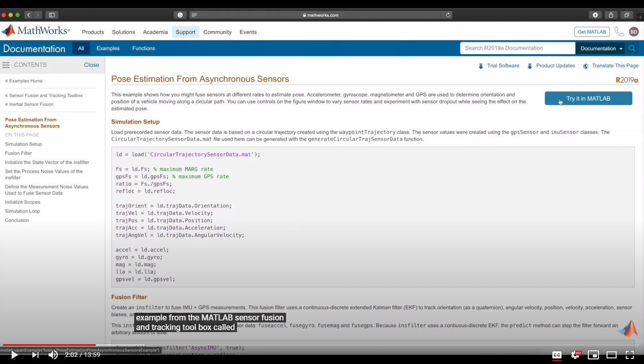
Task: Open the Academia menu
Action: pyautogui.click(x=155, y=32)
